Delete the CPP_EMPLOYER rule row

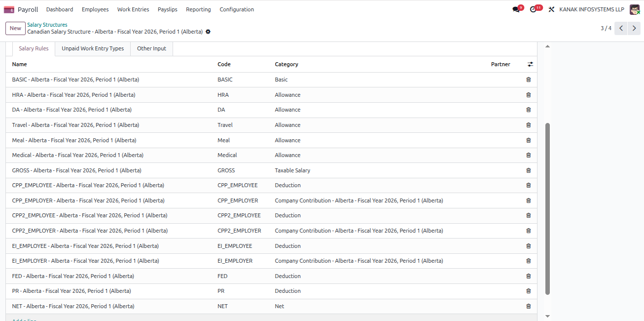point(529,201)
